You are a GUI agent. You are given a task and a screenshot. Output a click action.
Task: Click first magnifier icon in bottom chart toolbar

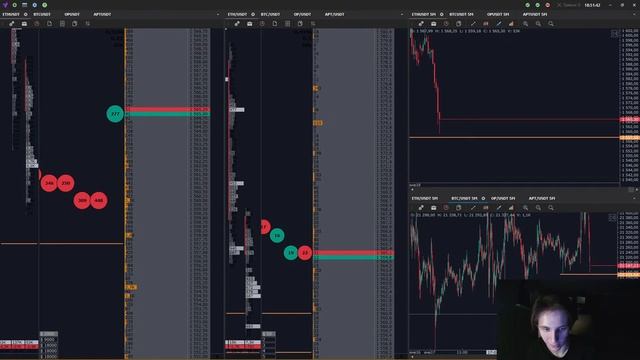[x=526, y=208]
